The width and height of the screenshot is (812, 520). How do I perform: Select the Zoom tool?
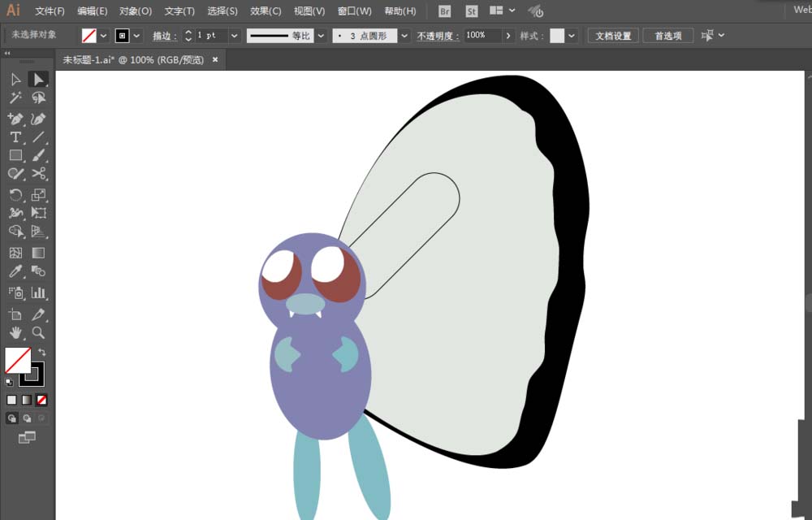(x=38, y=332)
